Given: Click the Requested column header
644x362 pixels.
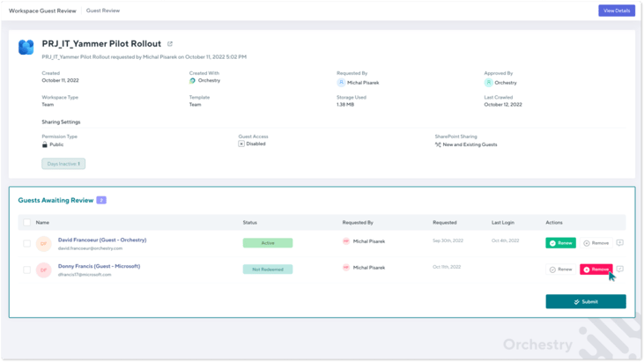Looking at the screenshot, I should 445,223.
